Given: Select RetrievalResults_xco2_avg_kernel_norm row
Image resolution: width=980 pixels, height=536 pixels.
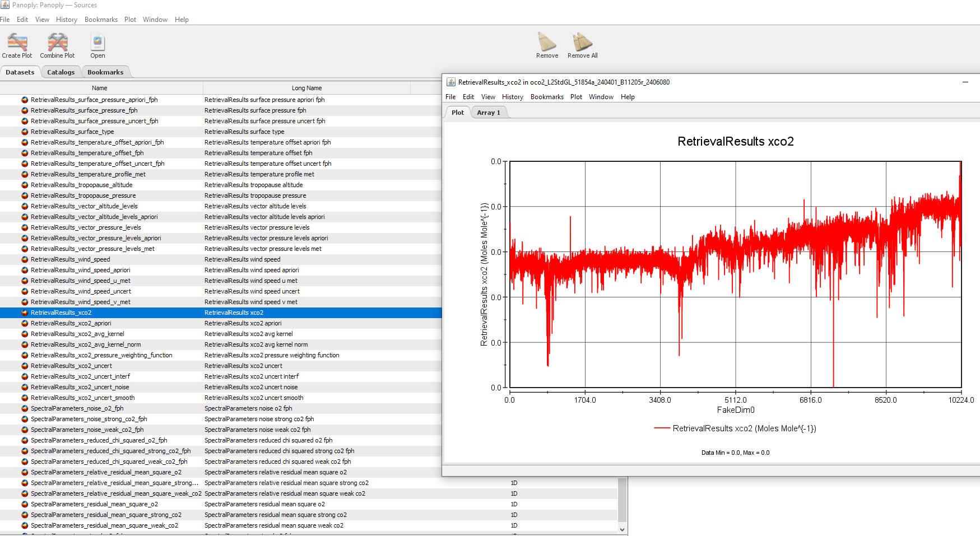Looking at the screenshot, I should [221, 344].
